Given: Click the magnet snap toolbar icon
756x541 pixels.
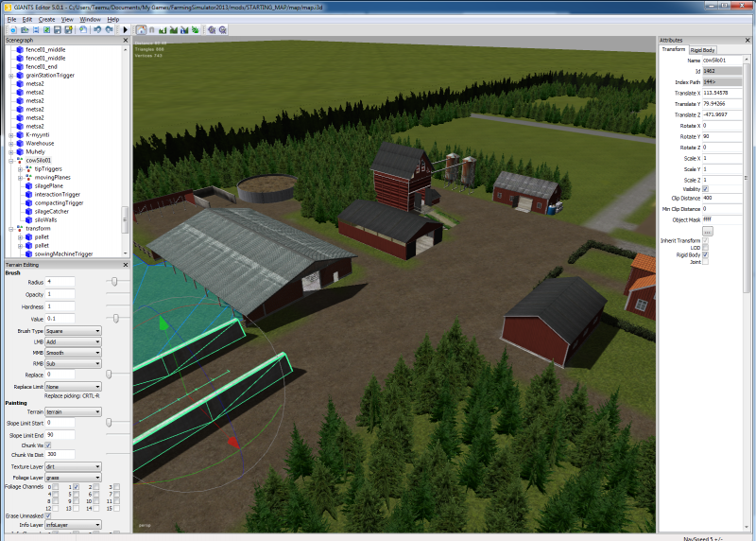Looking at the screenshot, I should (x=152, y=30).
